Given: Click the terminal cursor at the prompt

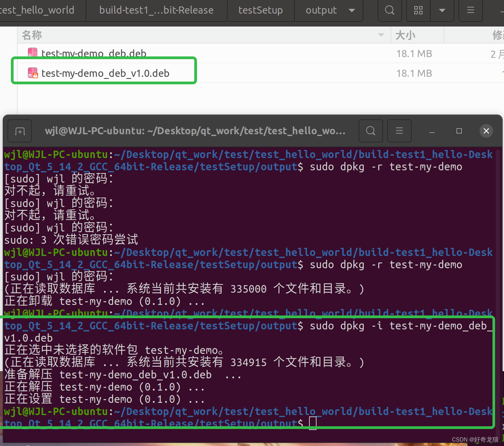Looking at the screenshot, I should point(313,423).
